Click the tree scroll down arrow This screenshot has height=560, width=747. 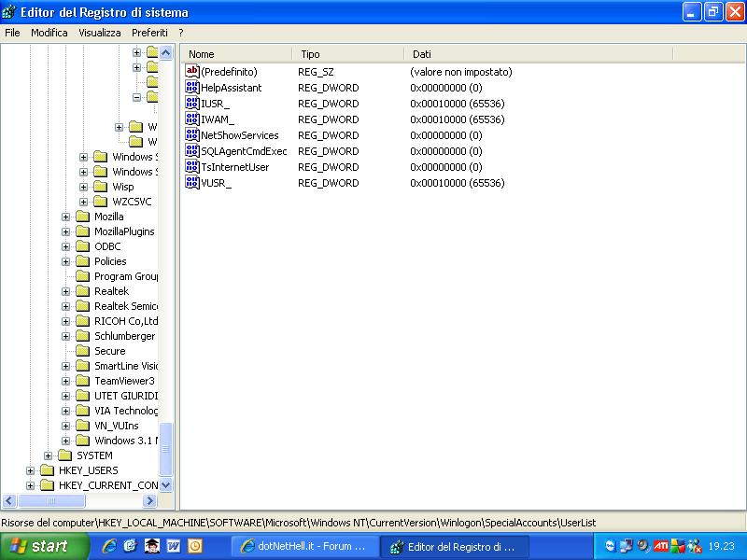166,485
